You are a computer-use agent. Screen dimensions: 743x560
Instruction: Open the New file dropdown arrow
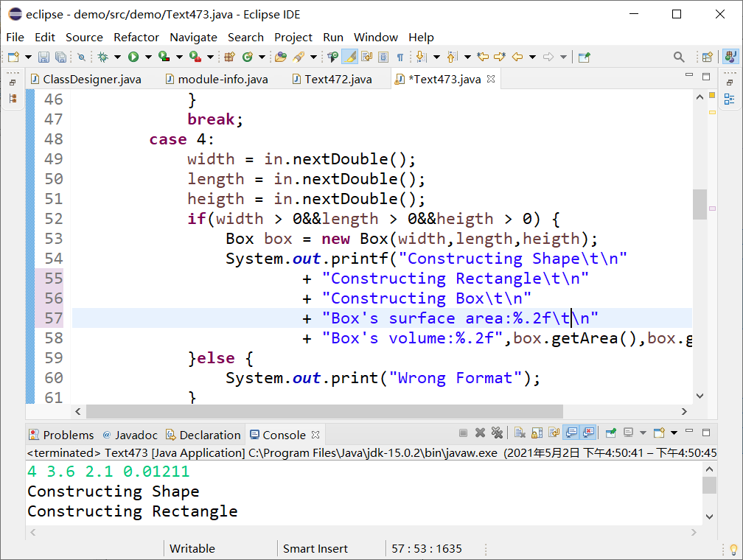tap(28, 57)
